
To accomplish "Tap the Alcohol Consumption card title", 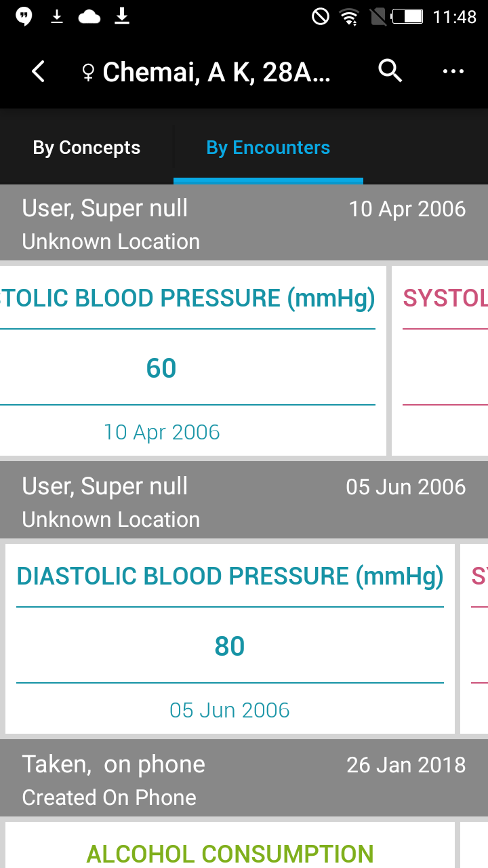I will tap(230, 854).
